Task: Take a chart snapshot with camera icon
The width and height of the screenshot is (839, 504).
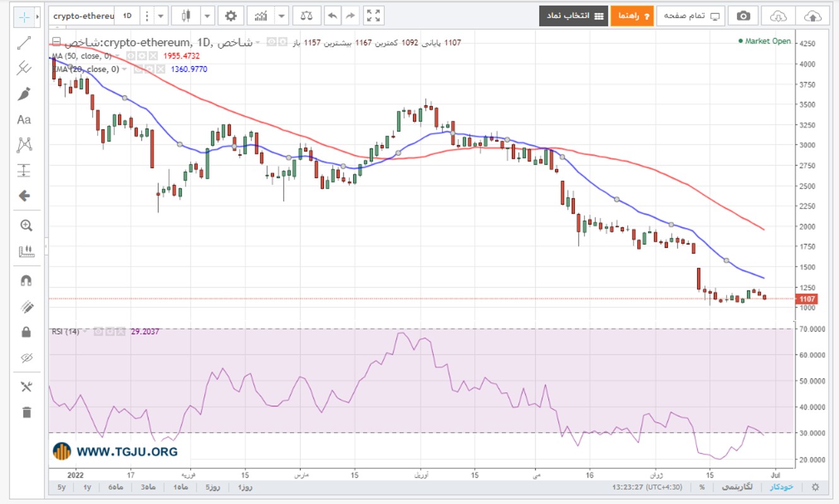Action: coord(744,16)
